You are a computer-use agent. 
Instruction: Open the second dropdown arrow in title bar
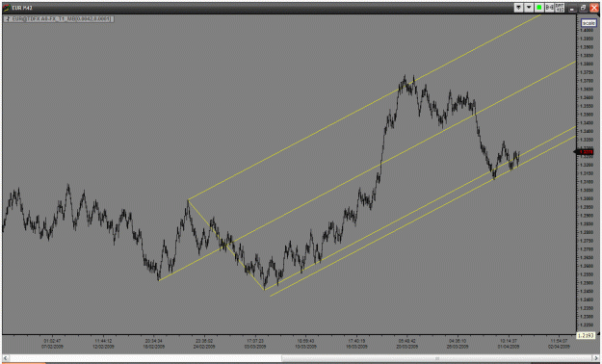(x=529, y=8)
